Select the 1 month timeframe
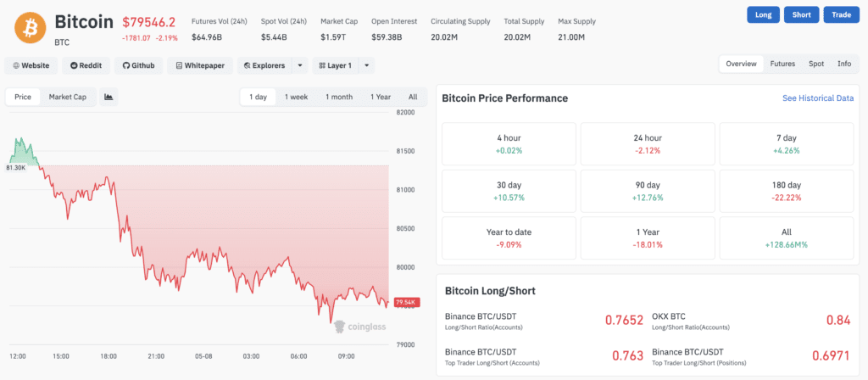Image resolution: width=868 pixels, height=380 pixels. click(339, 97)
